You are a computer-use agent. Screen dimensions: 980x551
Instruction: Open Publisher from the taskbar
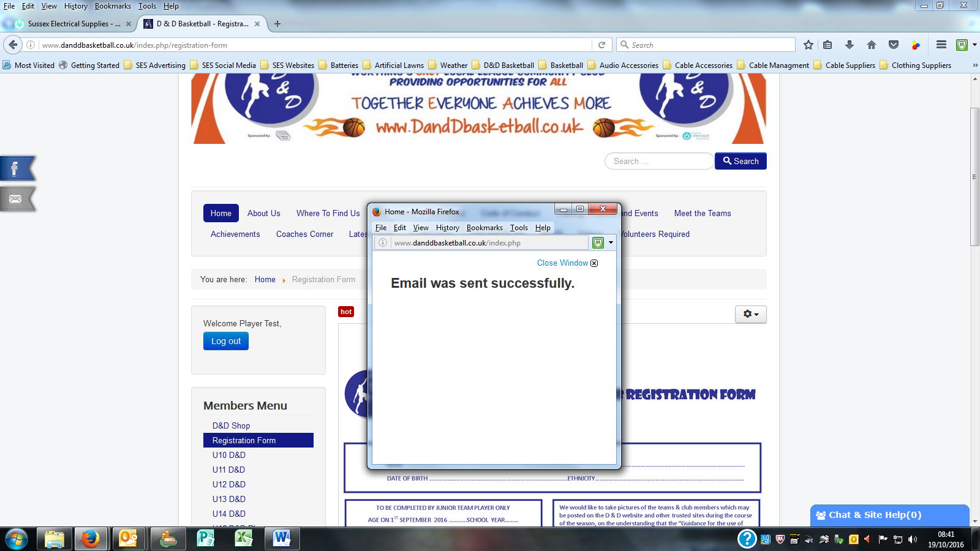point(205,539)
